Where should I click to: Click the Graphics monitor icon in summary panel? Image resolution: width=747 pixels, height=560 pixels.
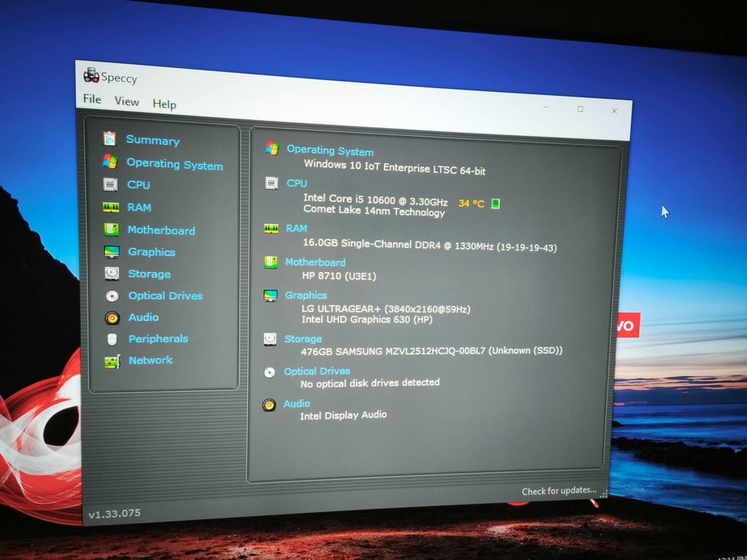pos(270,296)
